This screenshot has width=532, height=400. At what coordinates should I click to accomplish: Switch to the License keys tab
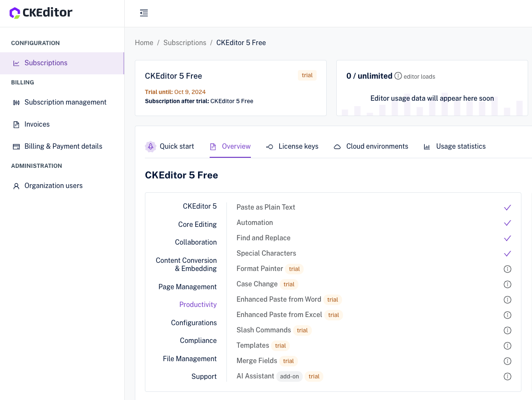point(298,146)
